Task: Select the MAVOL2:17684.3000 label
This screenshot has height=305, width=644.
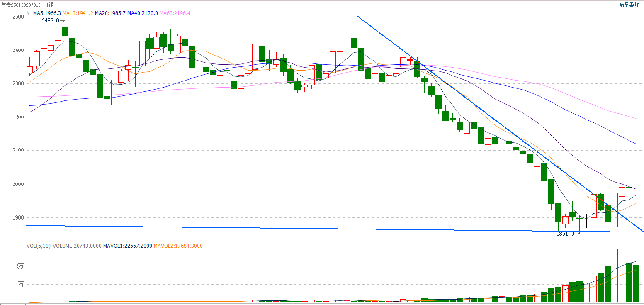Action: click(178, 246)
